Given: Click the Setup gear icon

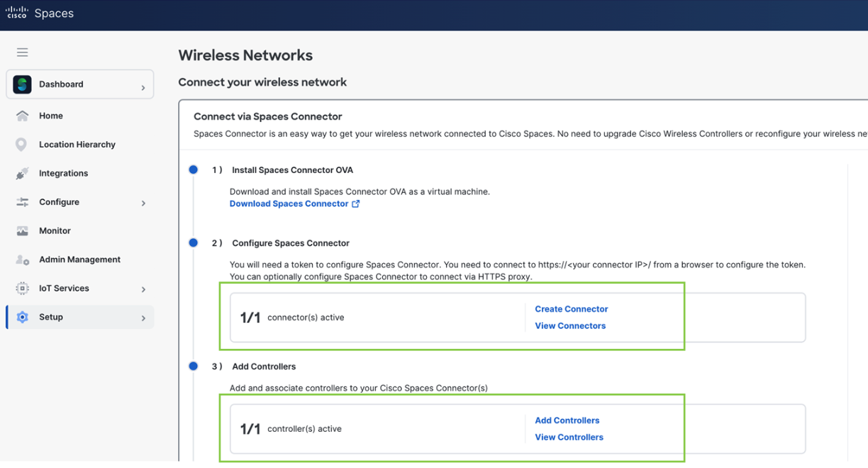Looking at the screenshot, I should click(23, 318).
